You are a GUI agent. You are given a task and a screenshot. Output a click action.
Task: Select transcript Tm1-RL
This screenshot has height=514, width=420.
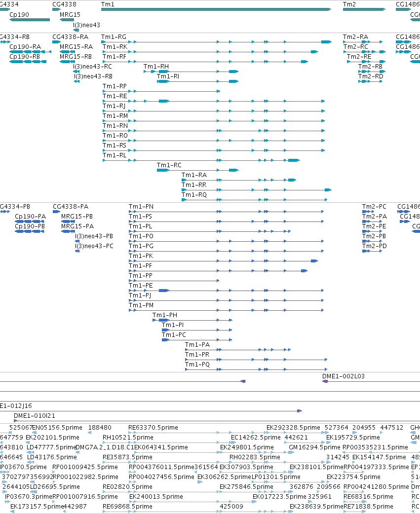(201, 160)
